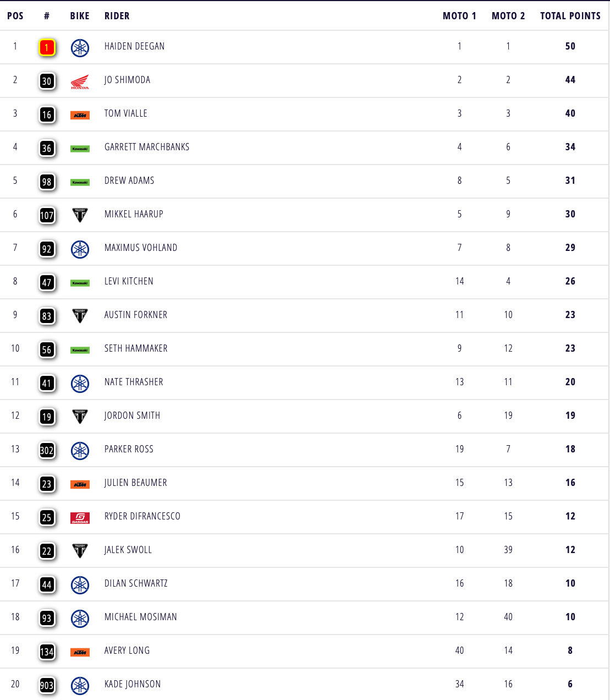Click the Yamaha logo beside Maximus Vohland
This screenshot has width=610, height=700.
(80, 249)
